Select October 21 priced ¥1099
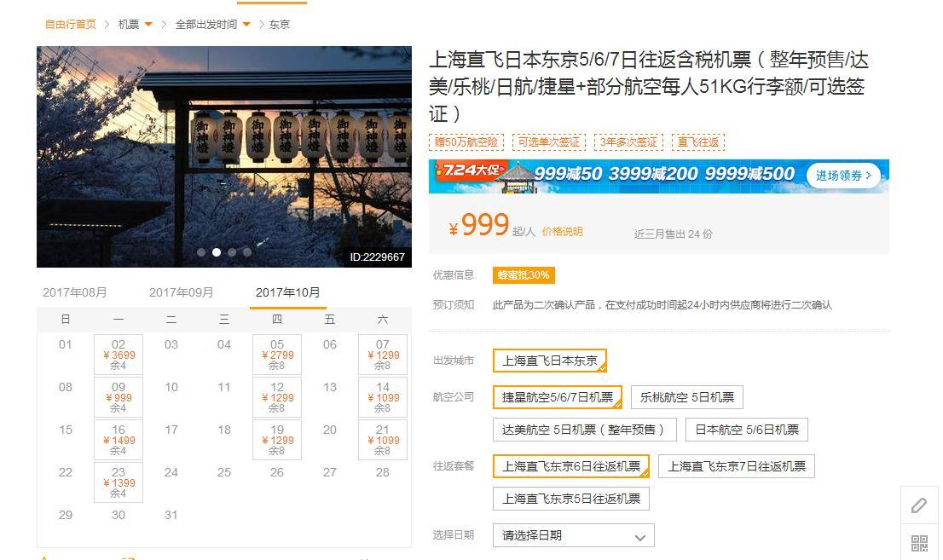 pyautogui.click(x=383, y=440)
